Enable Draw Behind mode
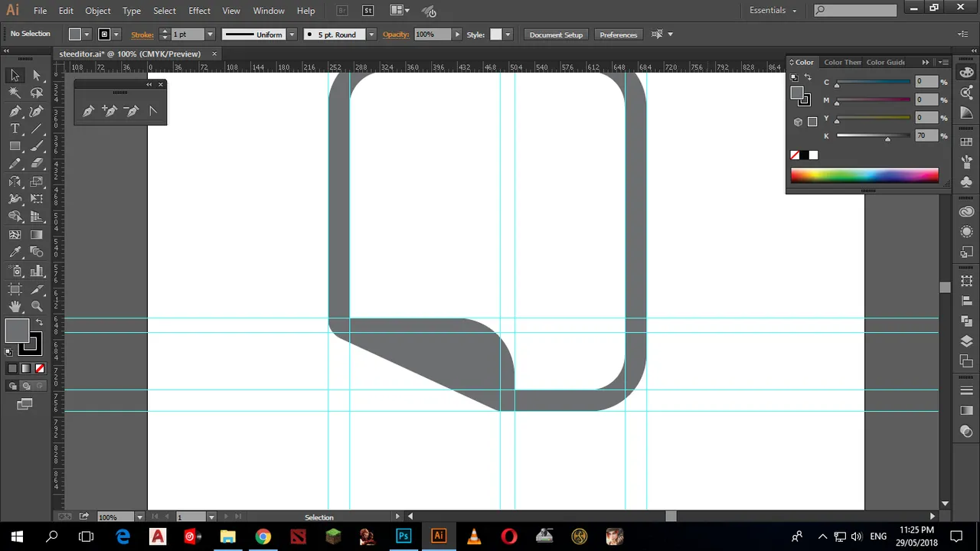This screenshot has height=551, width=980. click(x=26, y=386)
